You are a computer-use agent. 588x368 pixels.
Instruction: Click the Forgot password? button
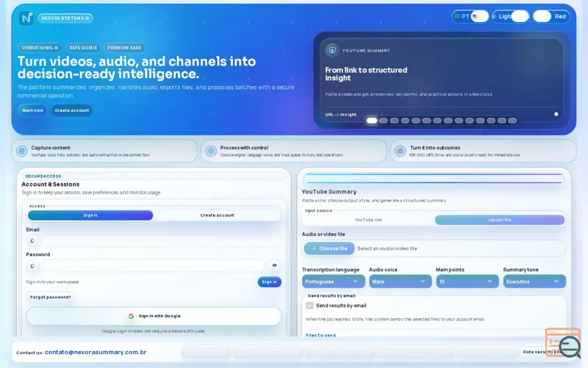click(x=50, y=297)
